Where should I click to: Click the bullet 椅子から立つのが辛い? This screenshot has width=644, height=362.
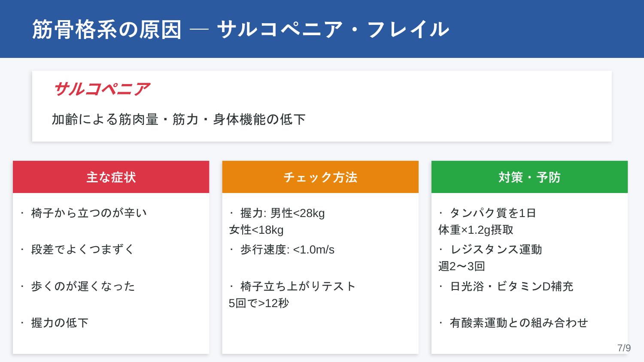pos(89,213)
